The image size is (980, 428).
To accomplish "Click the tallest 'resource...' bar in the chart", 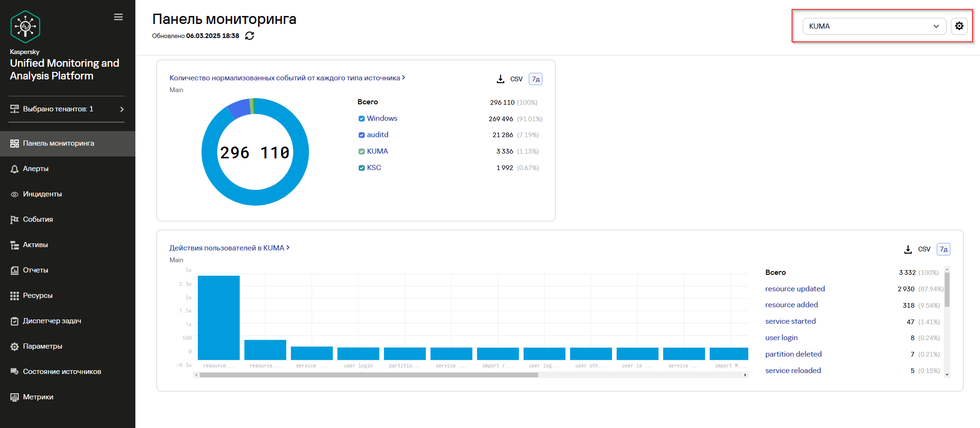I will click(219, 318).
